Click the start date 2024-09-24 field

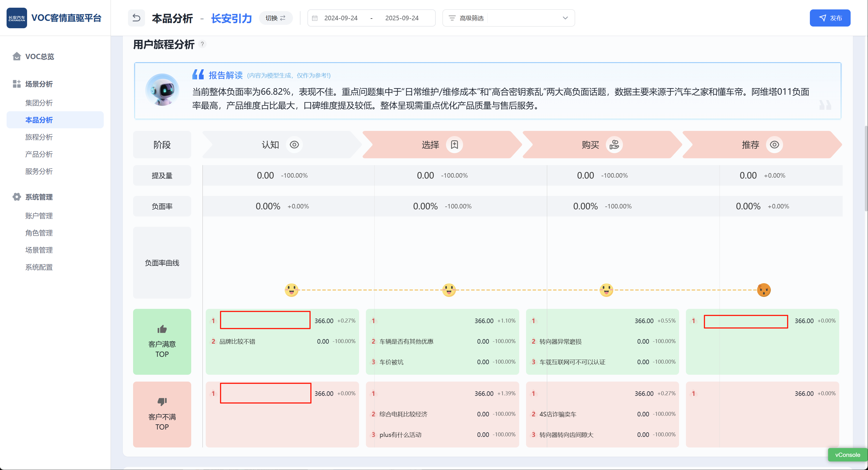[x=341, y=18]
